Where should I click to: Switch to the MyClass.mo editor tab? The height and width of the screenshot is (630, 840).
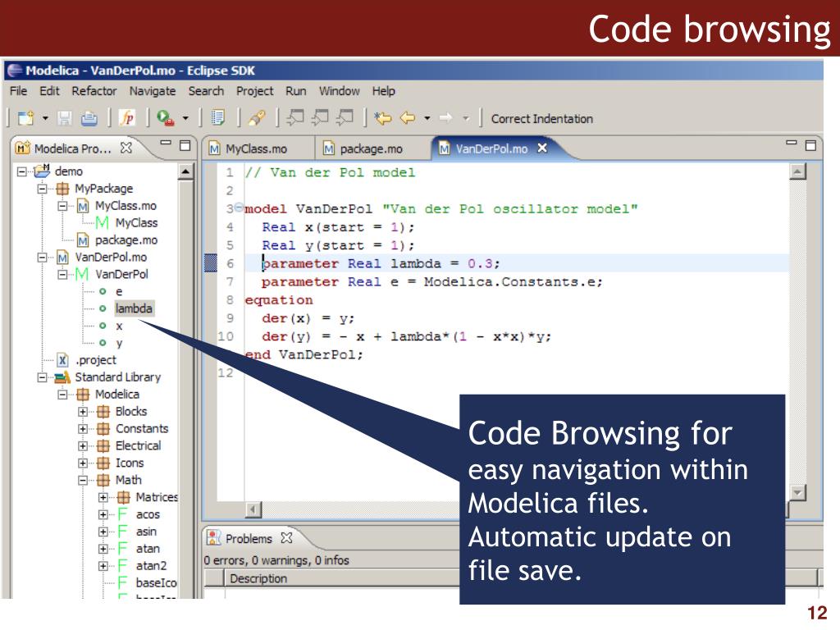(256, 149)
